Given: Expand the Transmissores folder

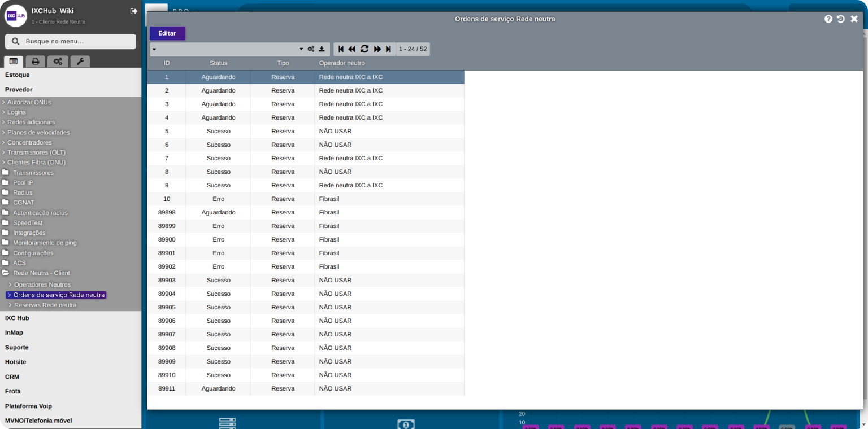Looking at the screenshot, I should click(33, 173).
